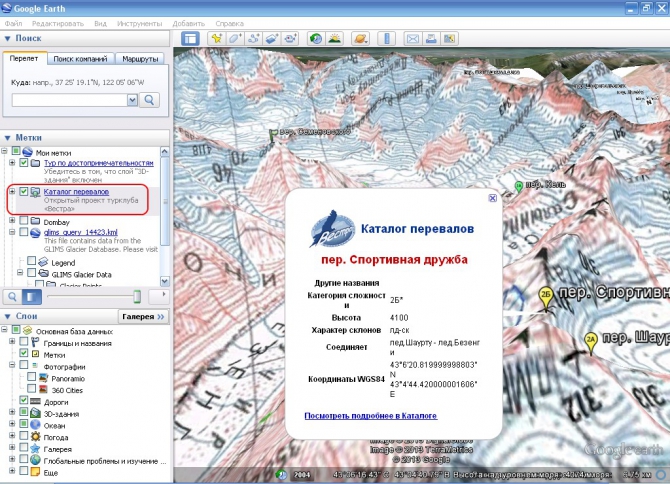Open the glims_query_14423.kml link
The height and width of the screenshot is (484, 670).
(80, 232)
